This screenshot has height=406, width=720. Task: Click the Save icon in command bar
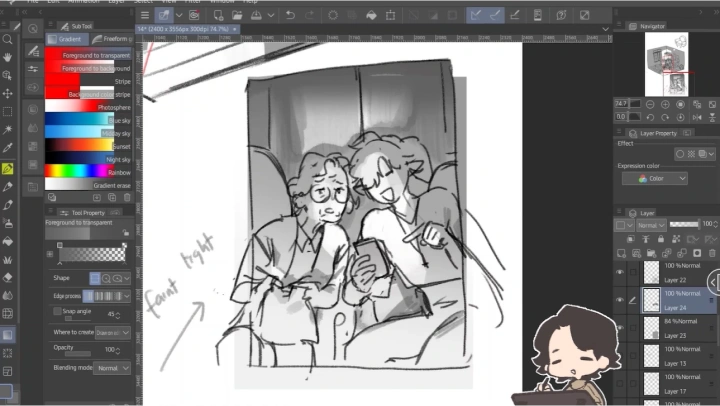256,15
